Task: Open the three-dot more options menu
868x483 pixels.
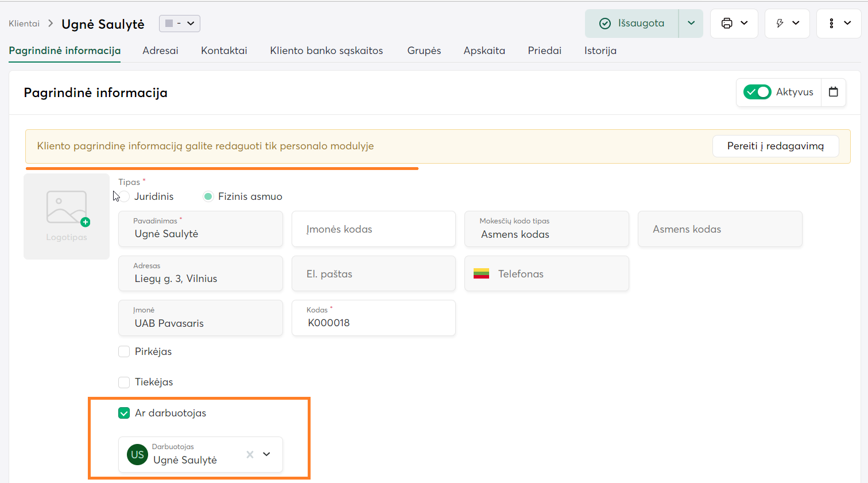Action: [x=839, y=24]
